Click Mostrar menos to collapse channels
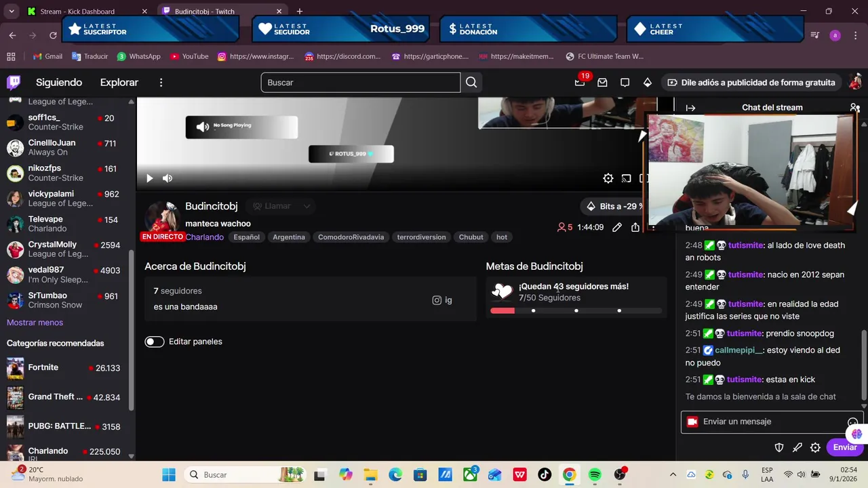The width and height of the screenshot is (868, 488). 35,323
